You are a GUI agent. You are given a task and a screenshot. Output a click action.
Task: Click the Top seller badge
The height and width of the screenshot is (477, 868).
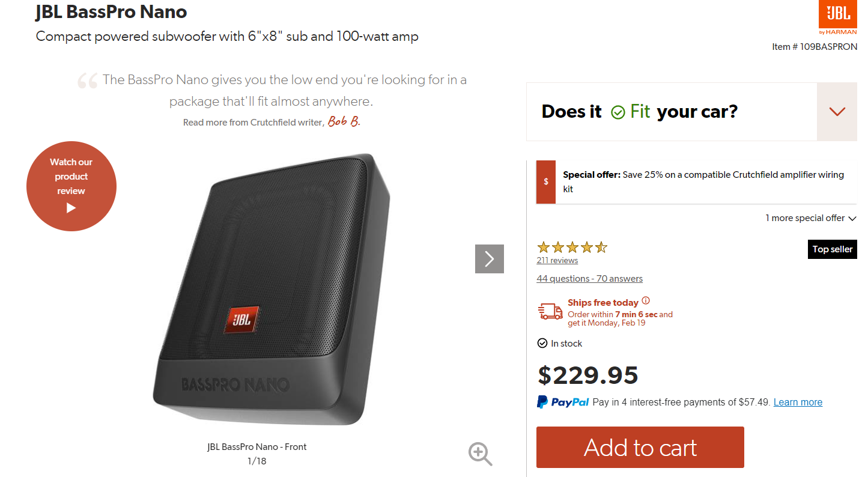pos(832,249)
